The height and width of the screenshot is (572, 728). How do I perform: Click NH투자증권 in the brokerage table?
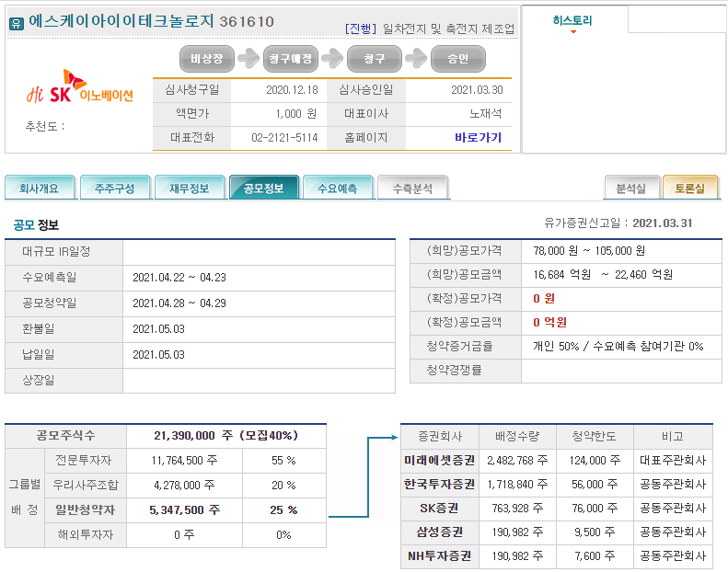point(440,556)
